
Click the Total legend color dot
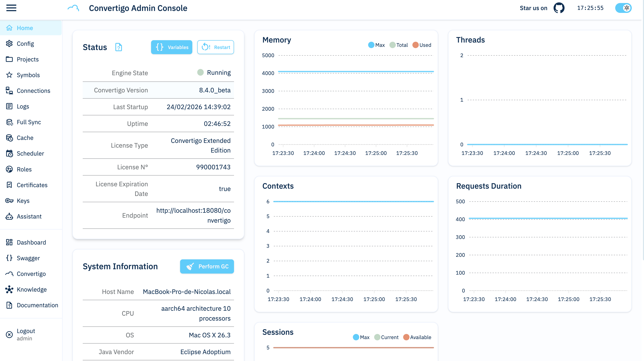[393, 45]
